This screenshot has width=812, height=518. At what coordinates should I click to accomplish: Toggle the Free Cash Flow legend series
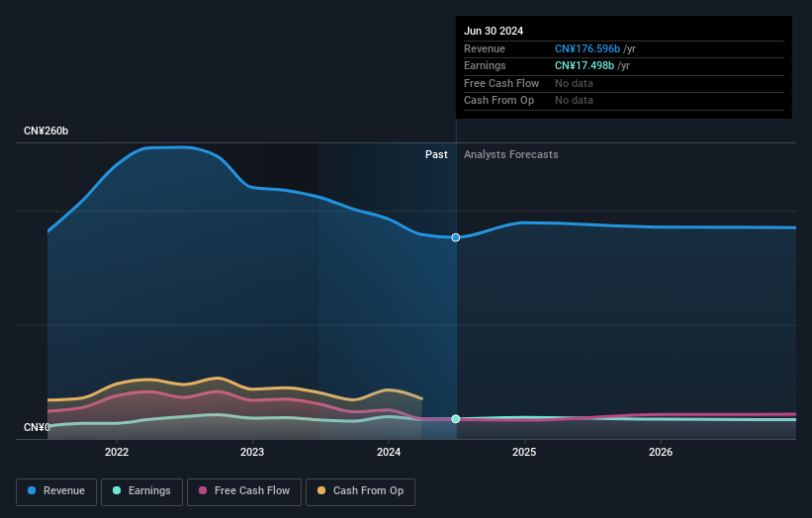click(x=244, y=491)
